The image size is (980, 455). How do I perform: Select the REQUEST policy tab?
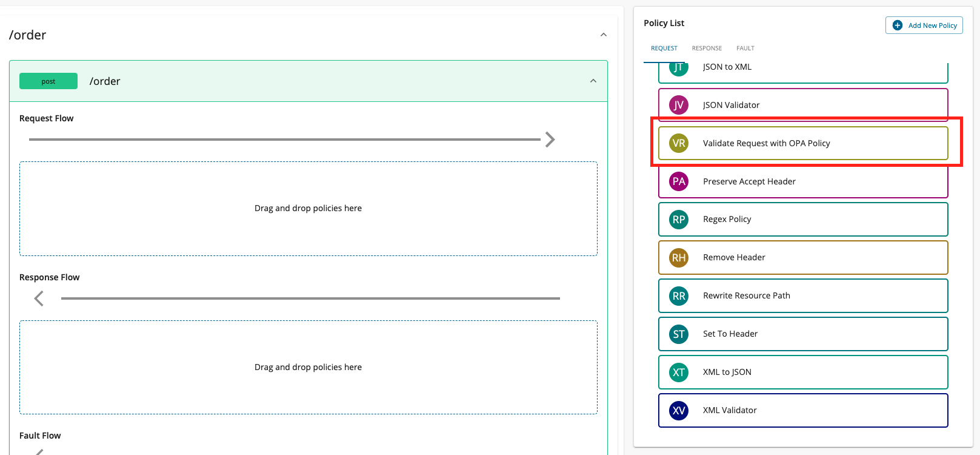click(664, 48)
